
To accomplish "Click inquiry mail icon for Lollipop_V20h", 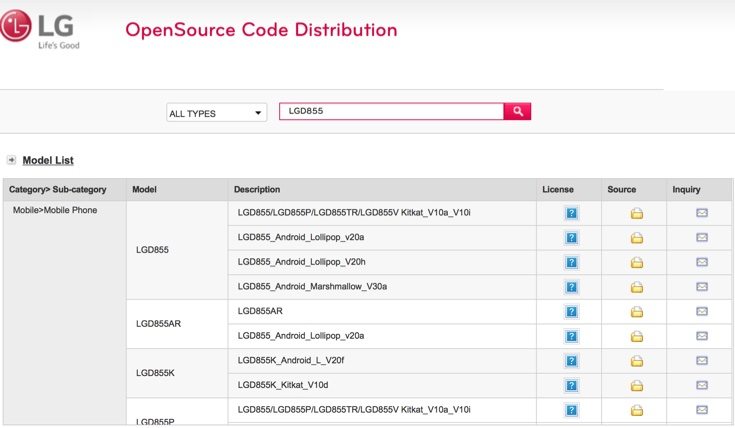I will (702, 262).
